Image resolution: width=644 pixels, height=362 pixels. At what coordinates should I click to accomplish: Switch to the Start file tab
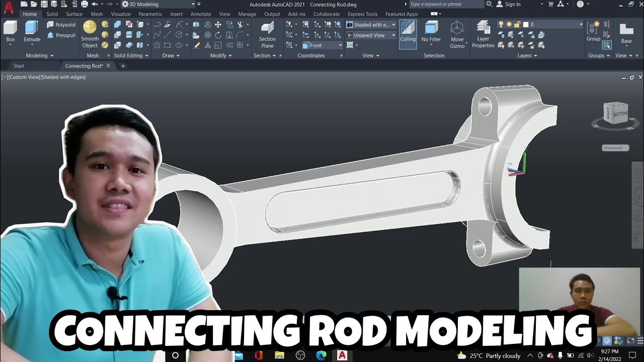(19, 66)
